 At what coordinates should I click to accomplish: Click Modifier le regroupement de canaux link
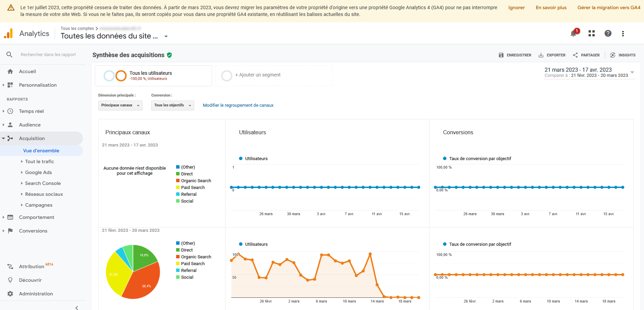[238, 105]
